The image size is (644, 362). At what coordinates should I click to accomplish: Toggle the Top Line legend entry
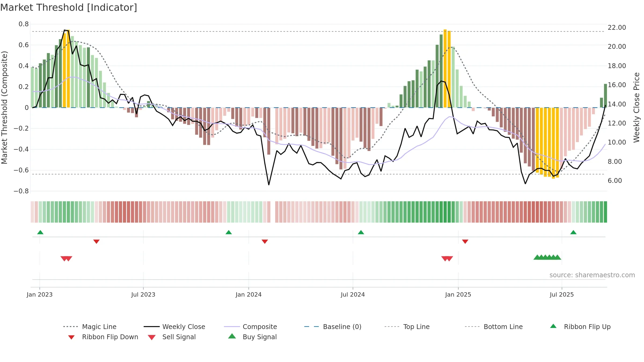coord(407,327)
